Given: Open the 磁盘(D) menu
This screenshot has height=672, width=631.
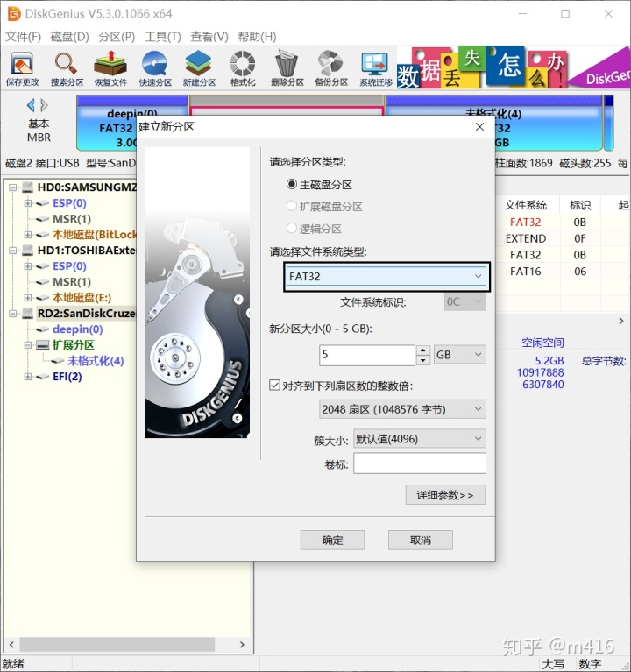Looking at the screenshot, I should [x=69, y=37].
